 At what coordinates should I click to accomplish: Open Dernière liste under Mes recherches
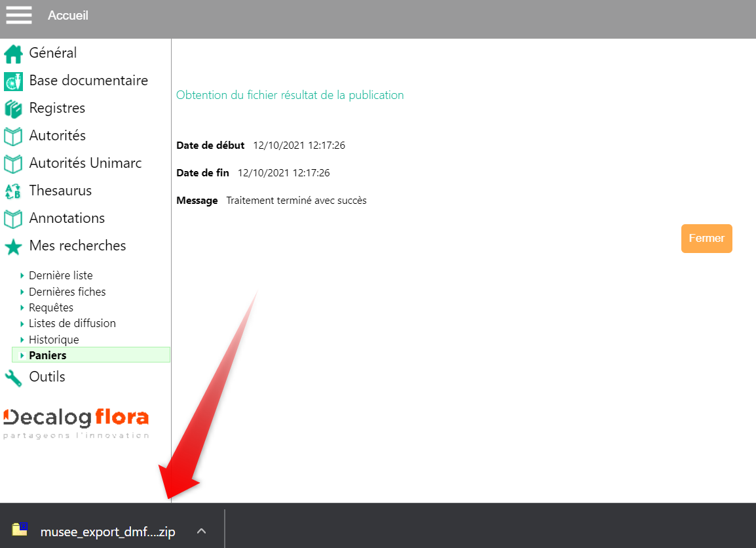pos(60,275)
